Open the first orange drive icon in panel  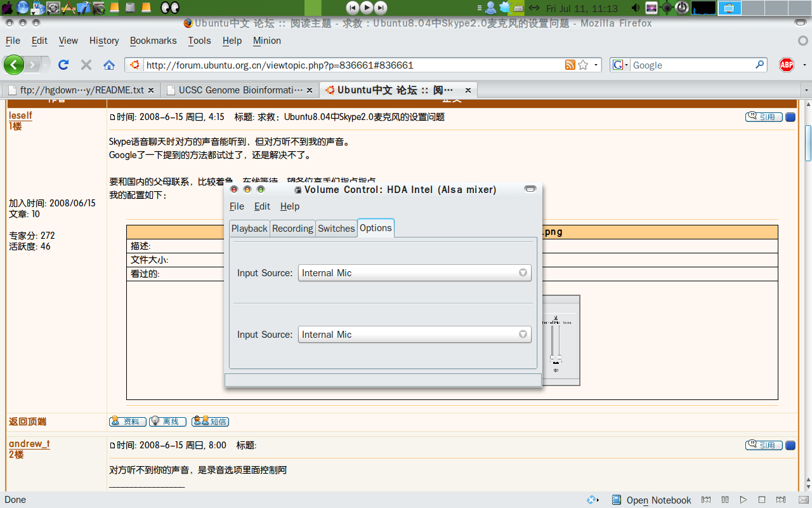pos(115,8)
